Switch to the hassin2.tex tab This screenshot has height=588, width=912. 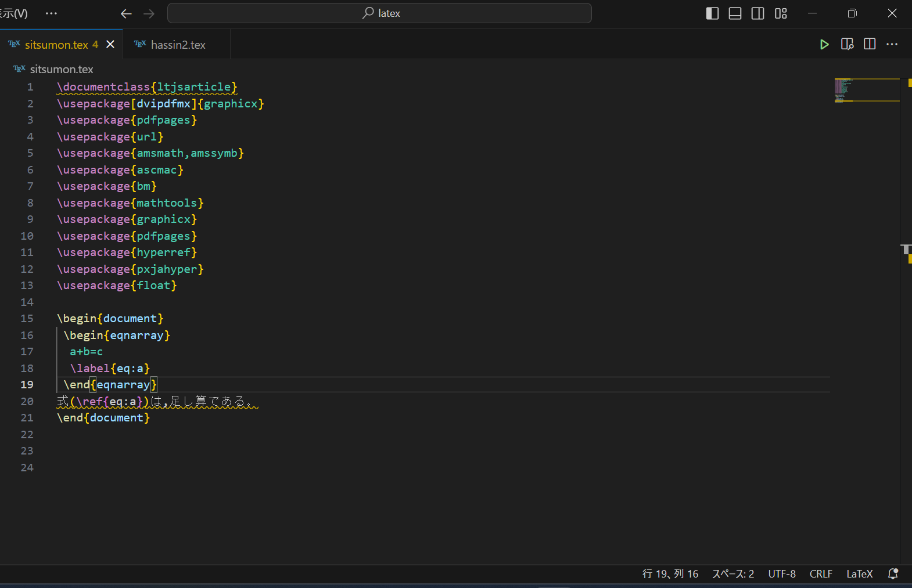177,45
